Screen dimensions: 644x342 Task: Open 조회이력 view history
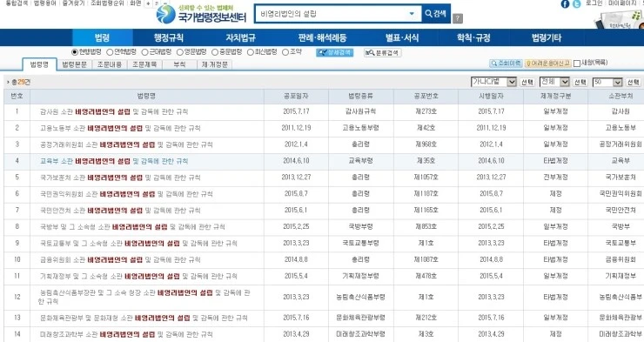tap(506, 64)
